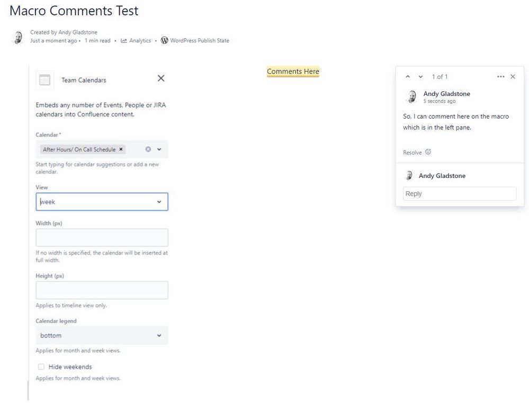Click the page creator avatar
The height and width of the screenshot is (420, 529).
click(x=17, y=37)
